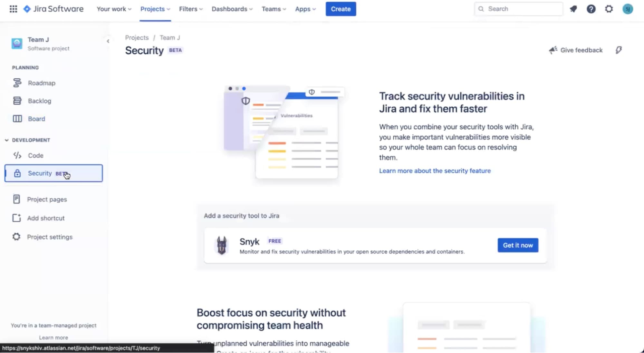Click 'Add a security tool to Jira' text
This screenshot has width=644, height=353.
(x=241, y=216)
